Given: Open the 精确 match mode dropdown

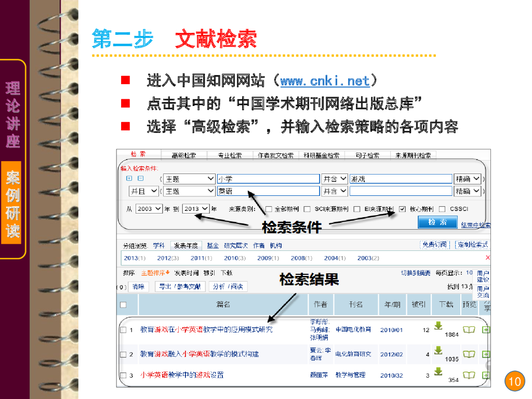Looking at the screenshot, I should click(x=468, y=178).
